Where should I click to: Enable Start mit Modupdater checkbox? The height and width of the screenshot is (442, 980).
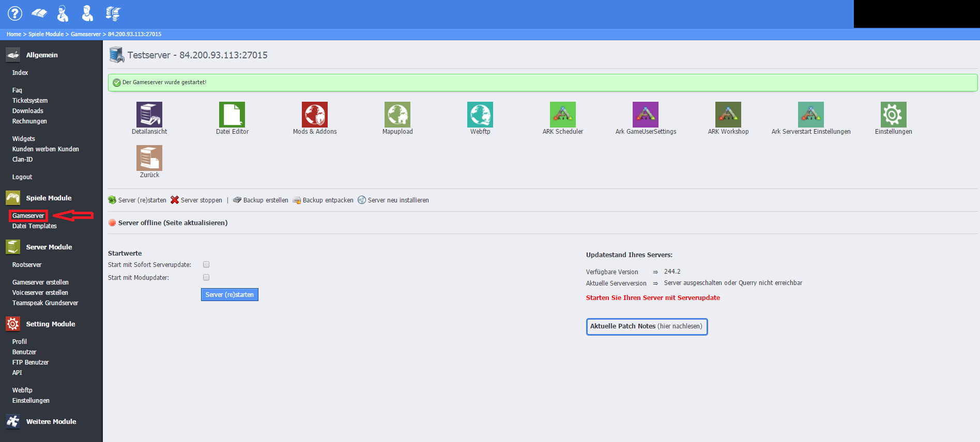(x=206, y=277)
